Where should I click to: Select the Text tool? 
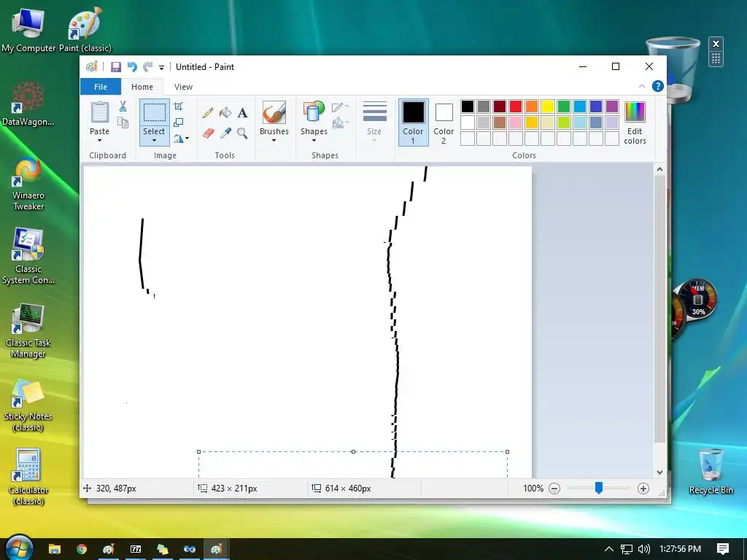[242, 113]
